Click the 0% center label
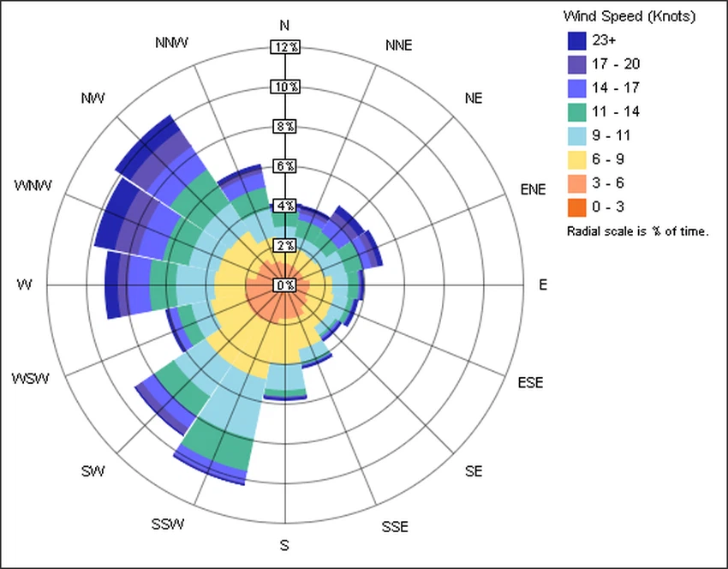This screenshot has height=569, width=728. point(285,285)
